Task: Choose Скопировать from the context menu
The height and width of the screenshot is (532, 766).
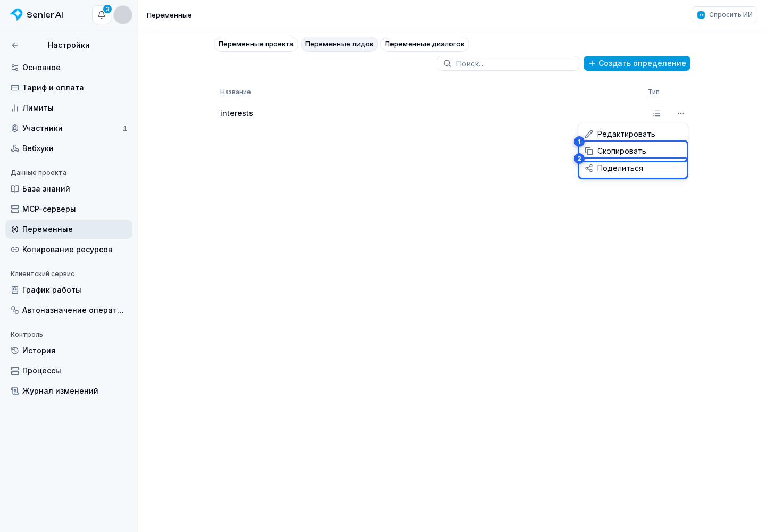Action: (x=633, y=151)
